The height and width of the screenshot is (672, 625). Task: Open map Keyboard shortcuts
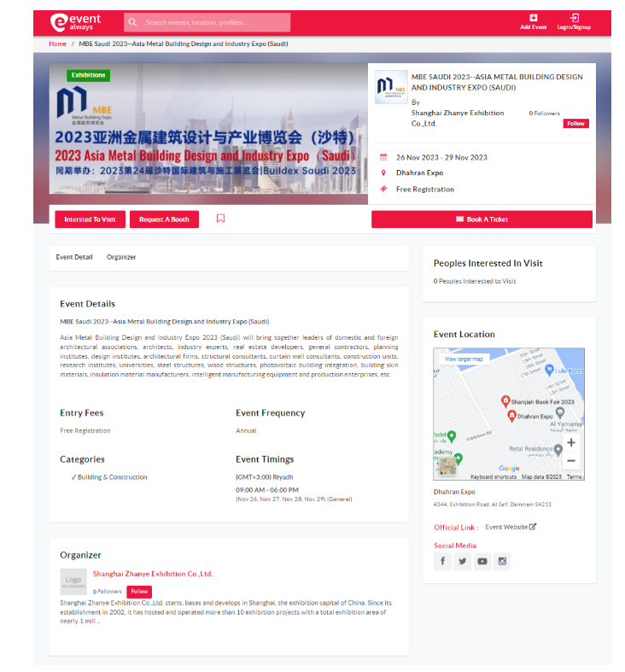point(494,477)
